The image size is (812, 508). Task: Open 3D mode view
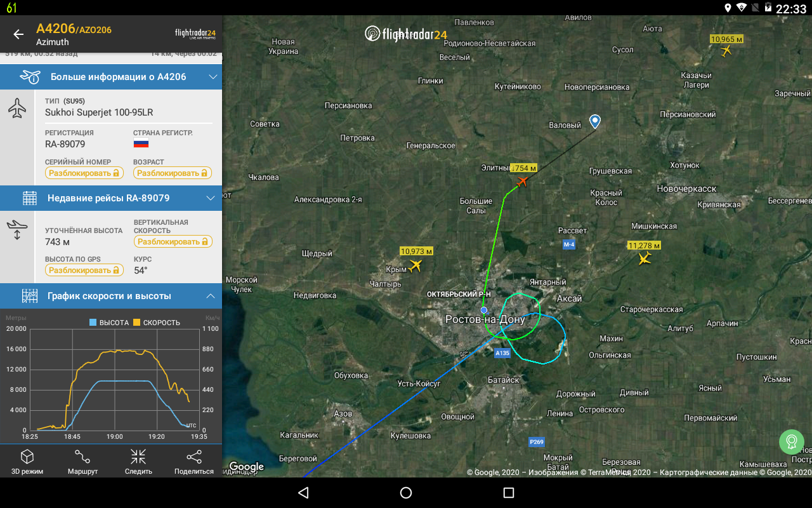click(27, 462)
